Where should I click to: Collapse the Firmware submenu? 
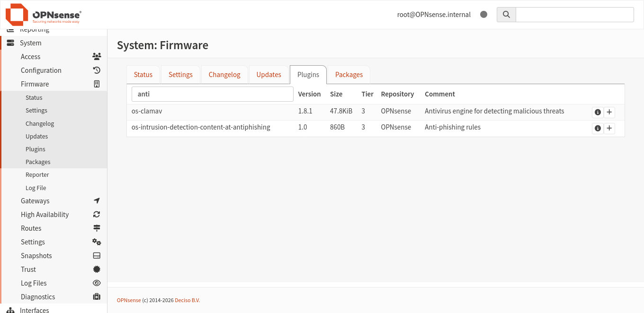point(54,84)
